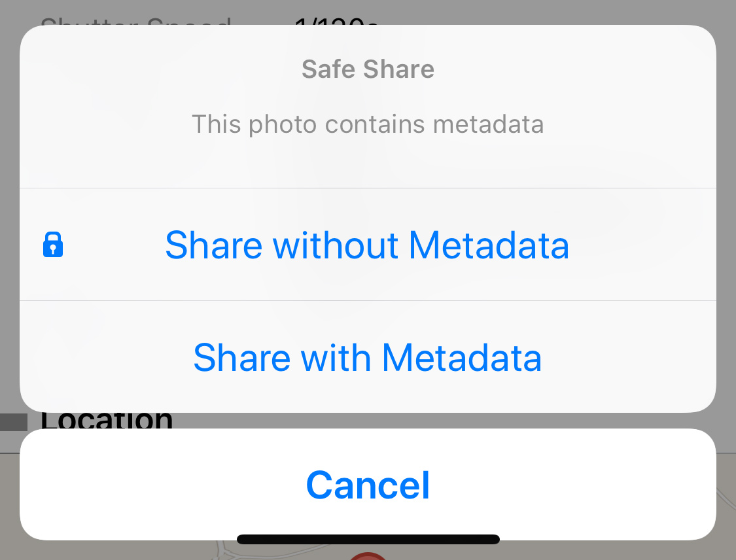Viewport: 736px width, 560px height.
Task: Select Share without Metadata option
Action: pyautogui.click(x=368, y=245)
